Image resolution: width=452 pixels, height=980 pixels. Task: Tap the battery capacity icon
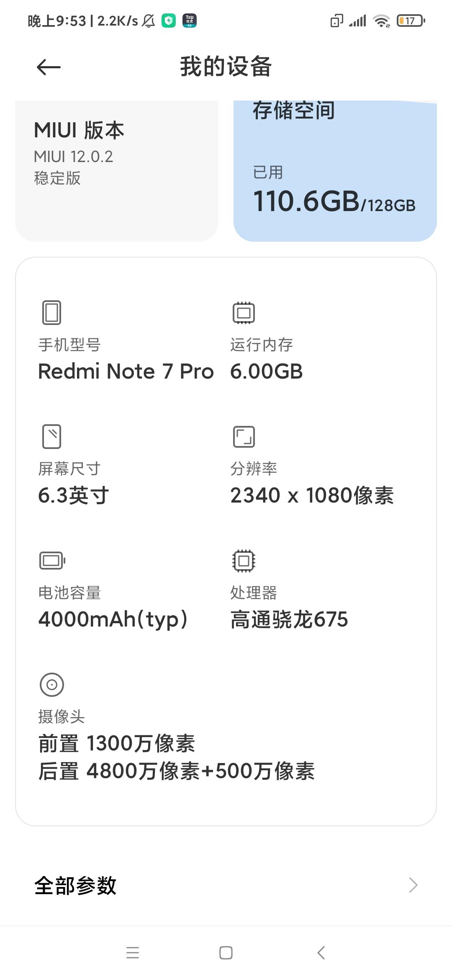click(x=52, y=560)
